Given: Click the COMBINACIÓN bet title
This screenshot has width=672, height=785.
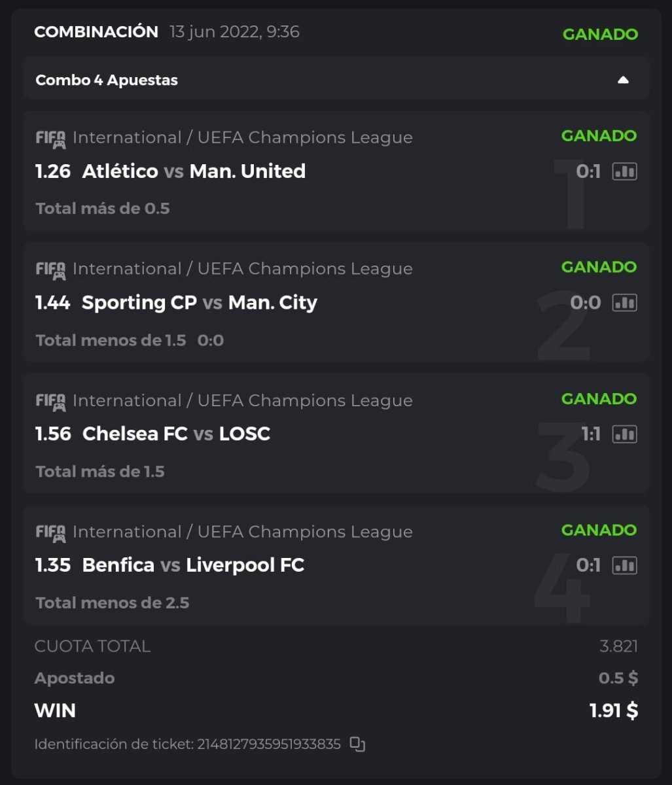Looking at the screenshot, I should tap(96, 32).
